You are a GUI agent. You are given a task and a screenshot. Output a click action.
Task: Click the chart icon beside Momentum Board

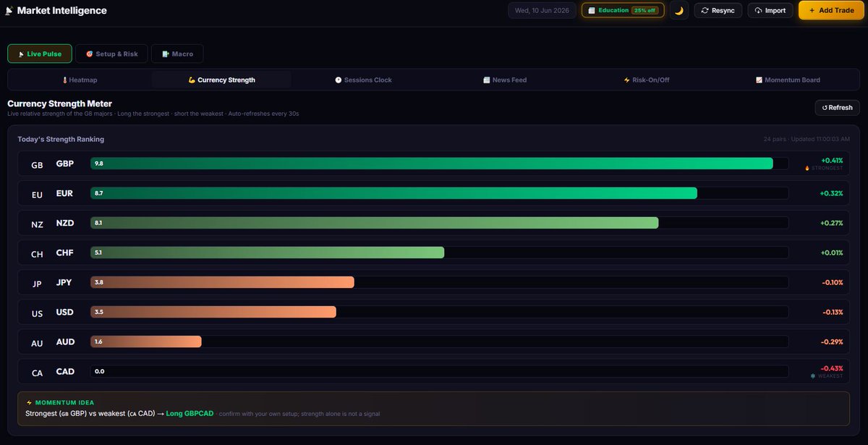click(x=759, y=80)
